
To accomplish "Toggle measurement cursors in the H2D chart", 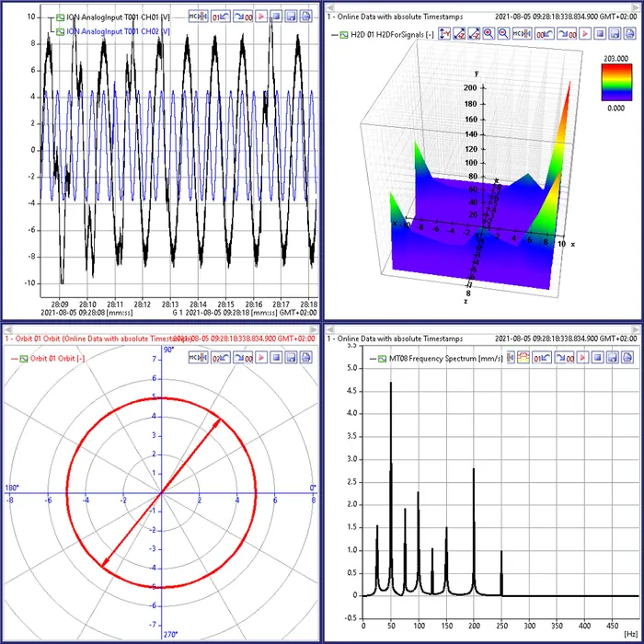I will click(x=523, y=34).
